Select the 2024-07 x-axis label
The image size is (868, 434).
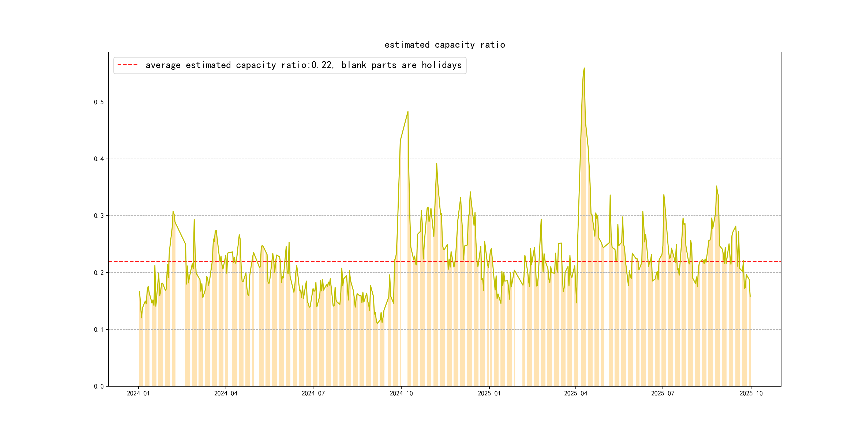pos(313,394)
